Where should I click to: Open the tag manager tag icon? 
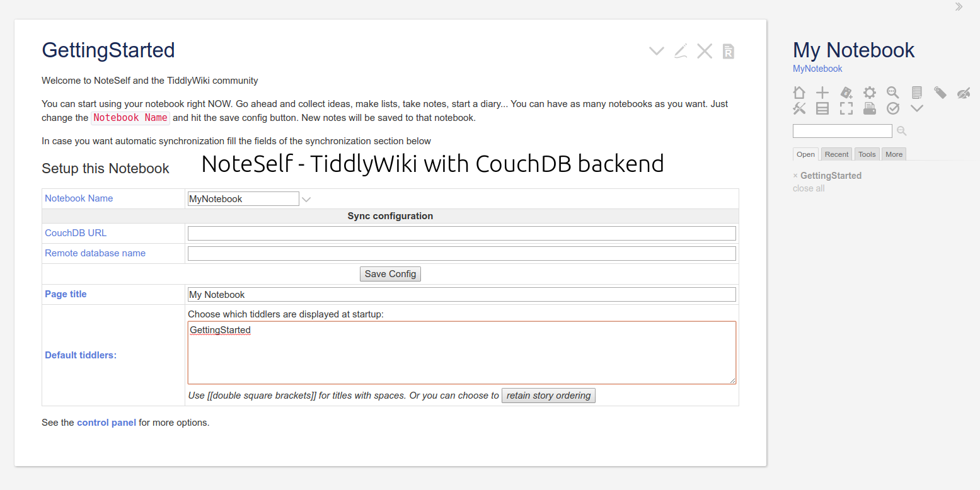[x=940, y=93]
